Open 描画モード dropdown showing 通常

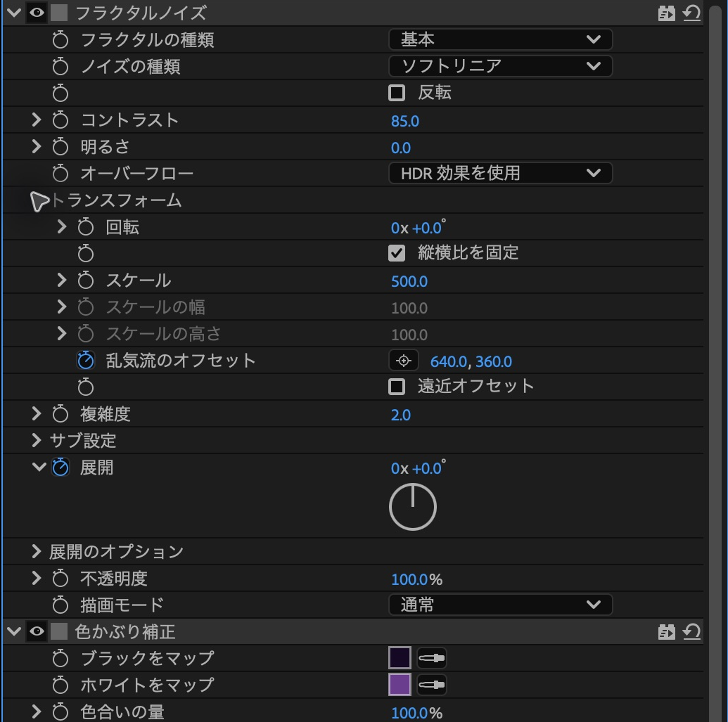point(500,605)
